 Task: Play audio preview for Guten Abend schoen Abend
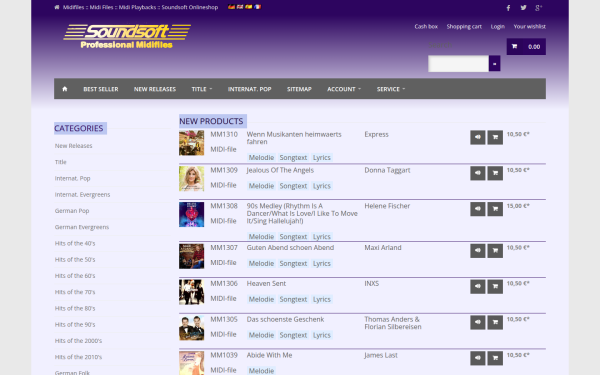[x=478, y=251]
